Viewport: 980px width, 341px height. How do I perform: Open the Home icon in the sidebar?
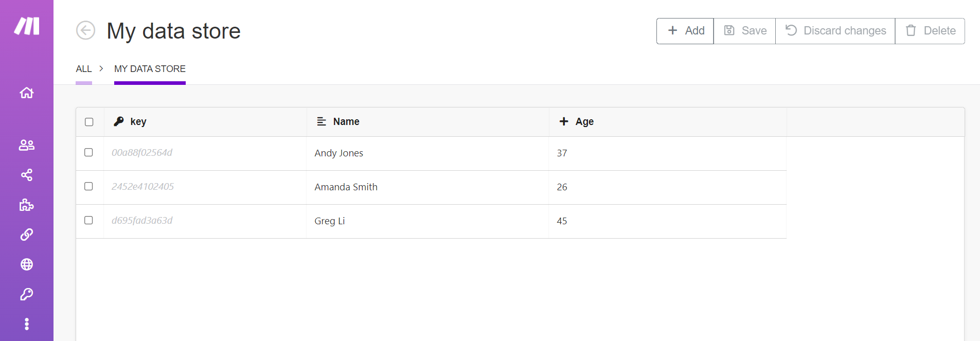point(27,93)
